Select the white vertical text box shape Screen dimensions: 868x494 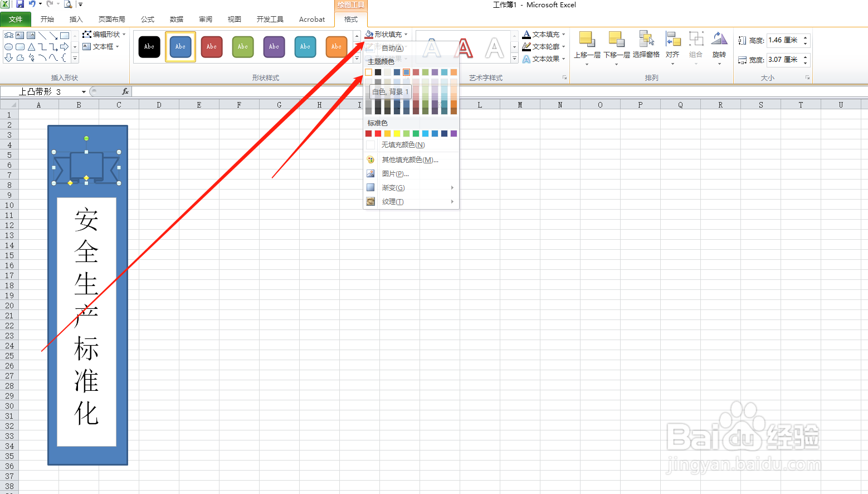click(86, 322)
